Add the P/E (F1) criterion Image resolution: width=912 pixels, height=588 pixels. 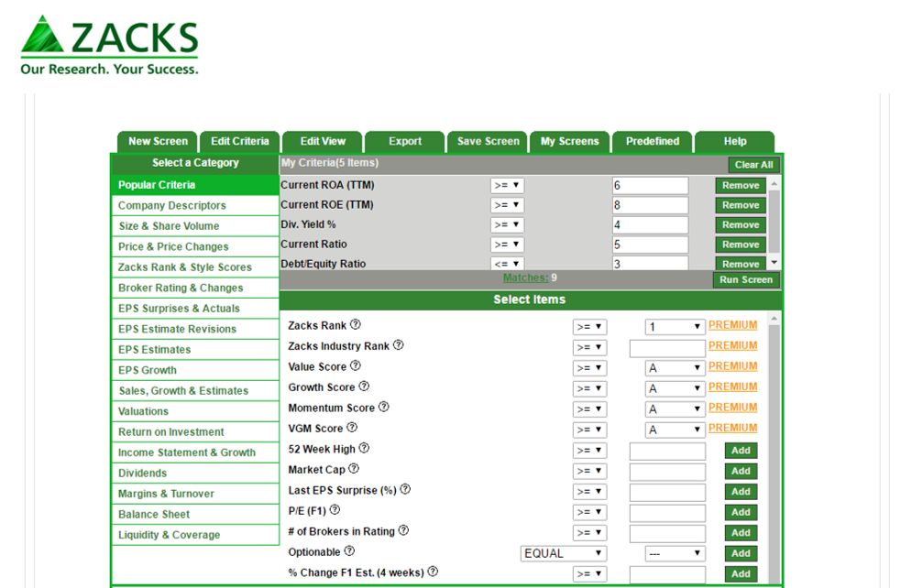(x=741, y=513)
